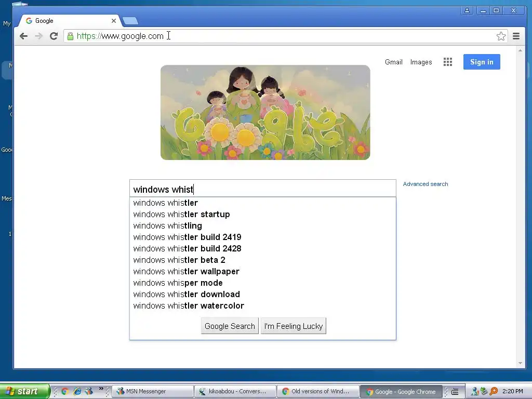
Task: Go back using the browser back arrow
Action: (23, 36)
